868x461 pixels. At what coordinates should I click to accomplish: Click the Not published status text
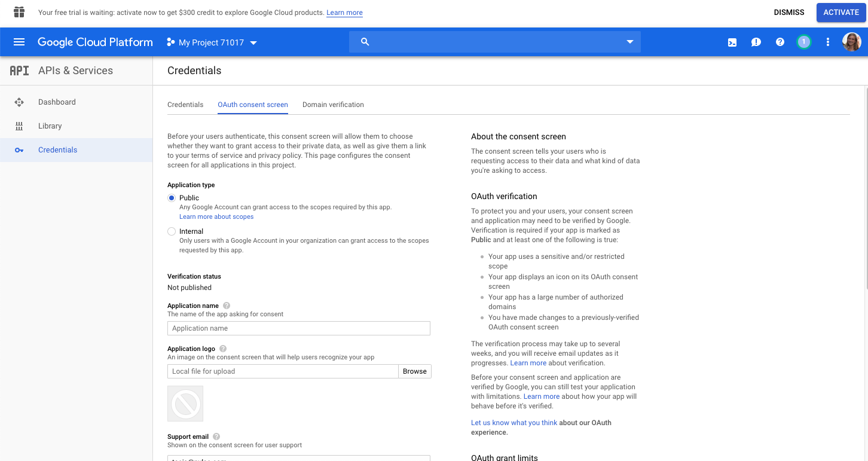(x=190, y=288)
